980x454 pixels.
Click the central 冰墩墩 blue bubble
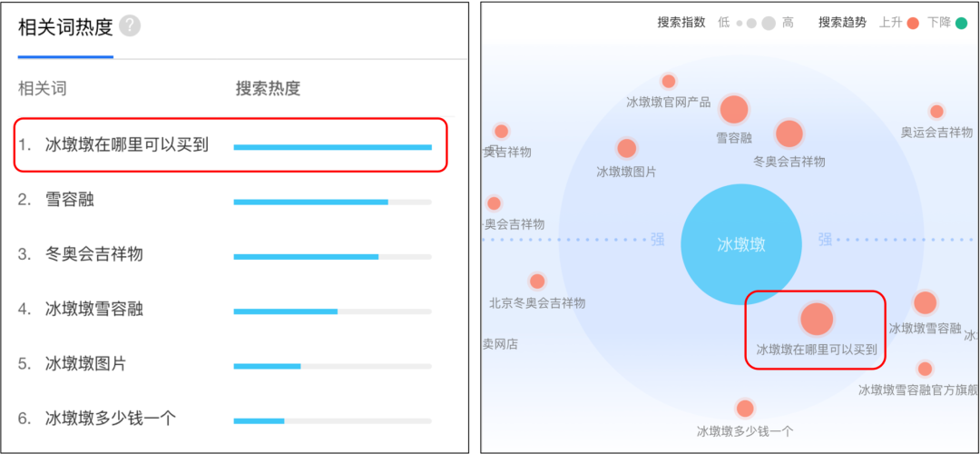(741, 243)
